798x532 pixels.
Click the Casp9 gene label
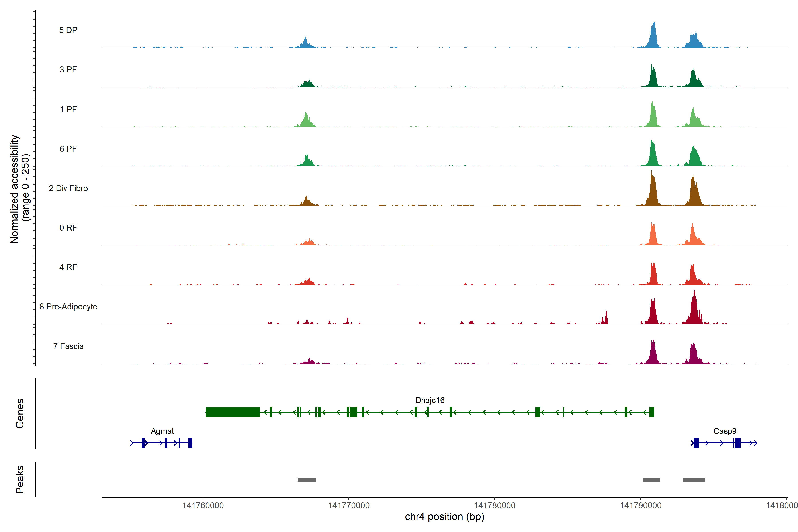[725, 431]
